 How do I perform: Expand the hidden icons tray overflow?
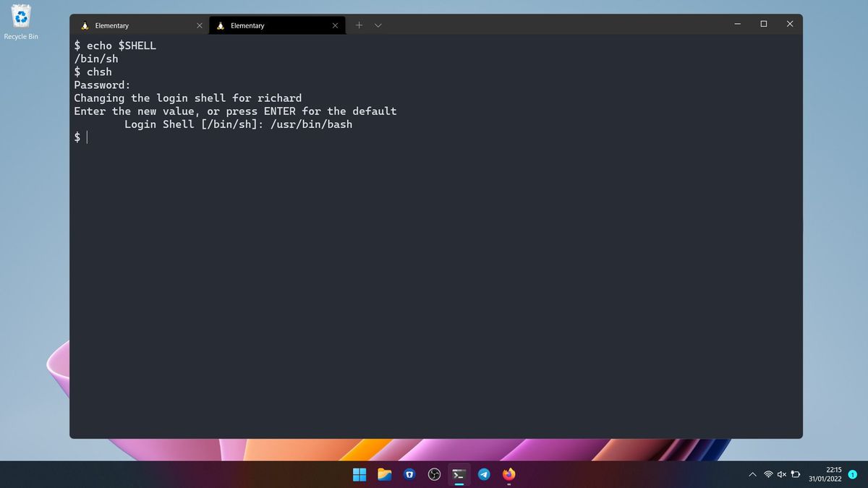click(752, 474)
